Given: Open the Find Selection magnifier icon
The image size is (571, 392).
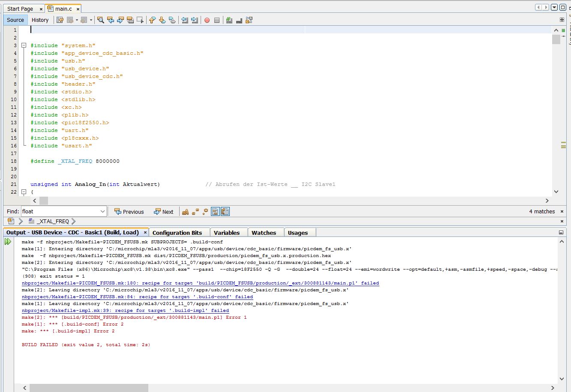Looking at the screenshot, I should click(x=100, y=20).
